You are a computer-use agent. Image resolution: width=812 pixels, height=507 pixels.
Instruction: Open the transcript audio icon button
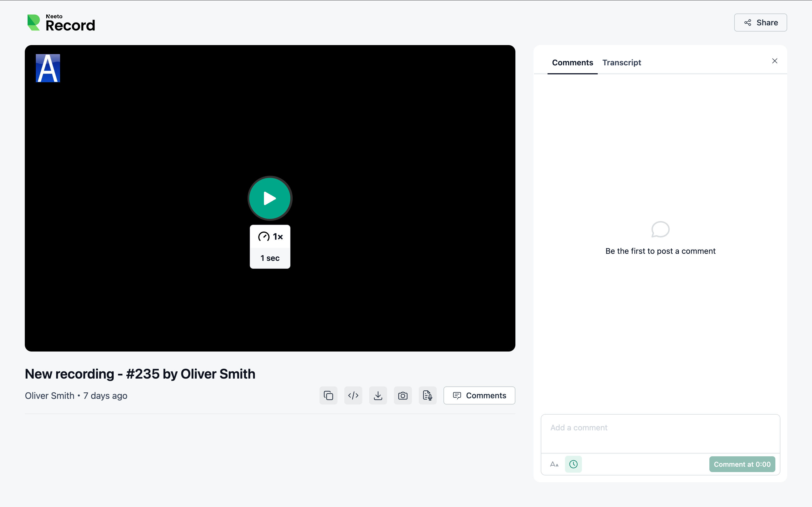427,396
